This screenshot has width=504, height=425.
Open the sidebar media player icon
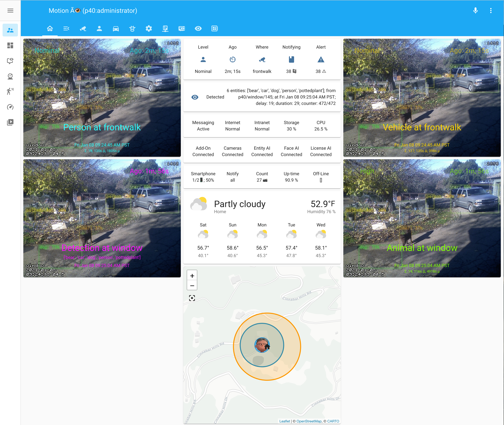coord(10,122)
